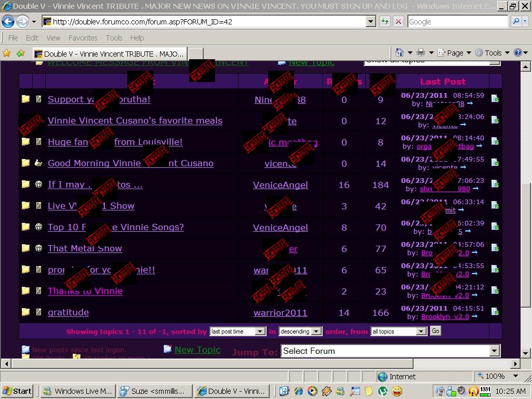Image resolution: width=532 pixels, height=399 pixels.
Task: Open the Edit menu
Action: [x=32, y=37]
